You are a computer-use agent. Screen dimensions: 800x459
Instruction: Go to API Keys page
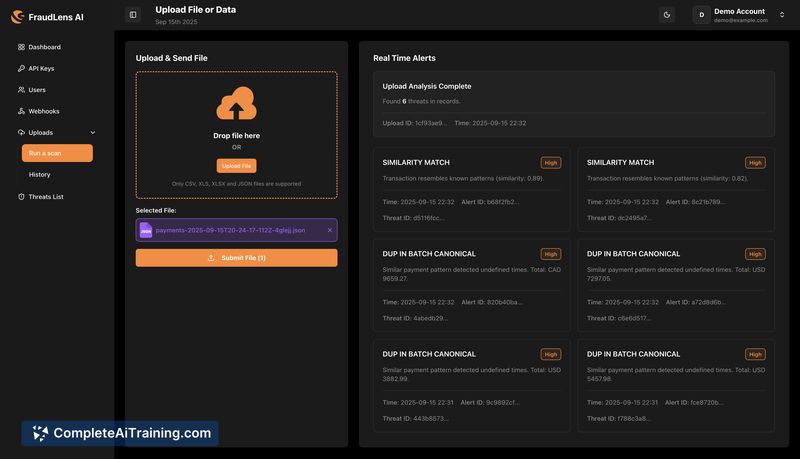pos(41,68)
